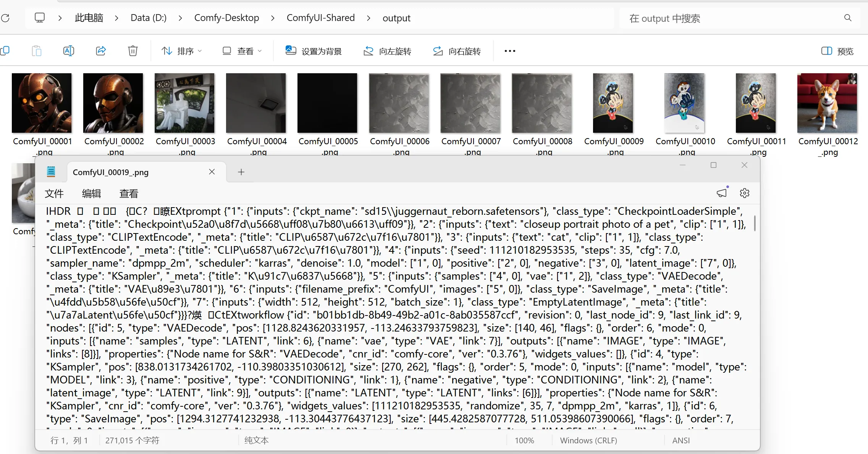This screenshot has height=454, width=868.
Task: Click the PC monitor icon in address bar
Action: 40,18
